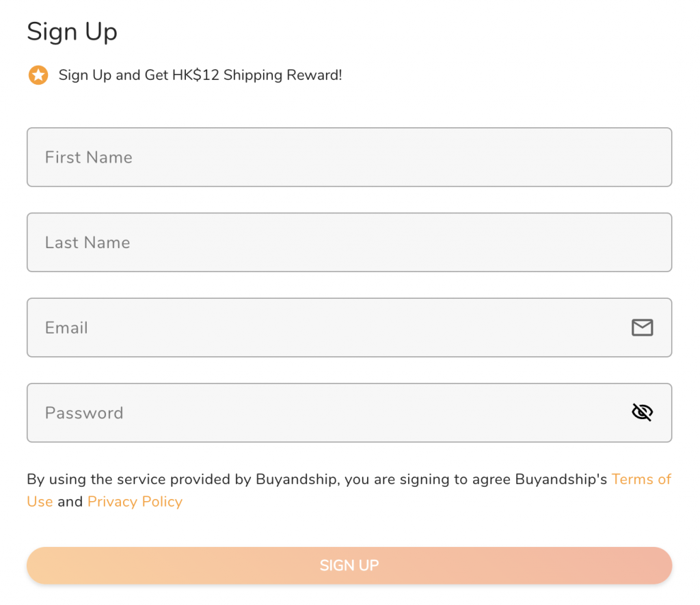Click the envelope icon in Email field
The height and width of the screenshot is (605, 700).
[642, 328]
